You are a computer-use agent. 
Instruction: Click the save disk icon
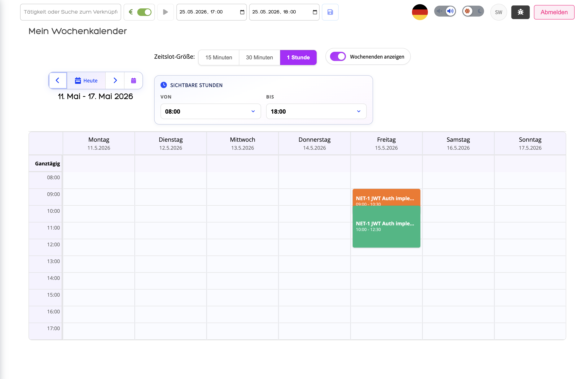(330, 12)
